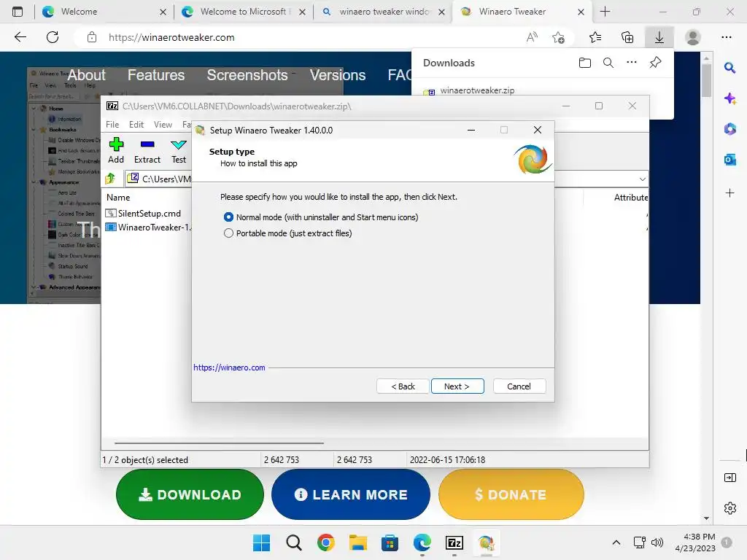Open Edge tab actions menu

[x=18, y=12]
